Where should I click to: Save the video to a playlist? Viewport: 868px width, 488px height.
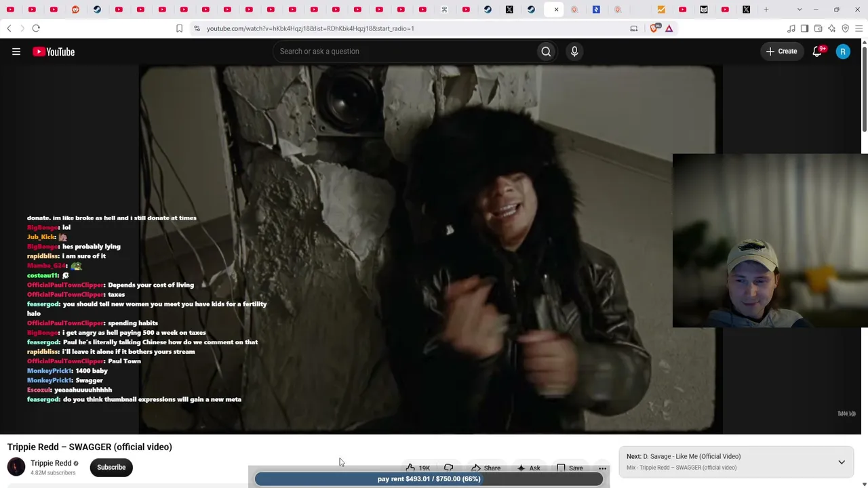(570, 468)
